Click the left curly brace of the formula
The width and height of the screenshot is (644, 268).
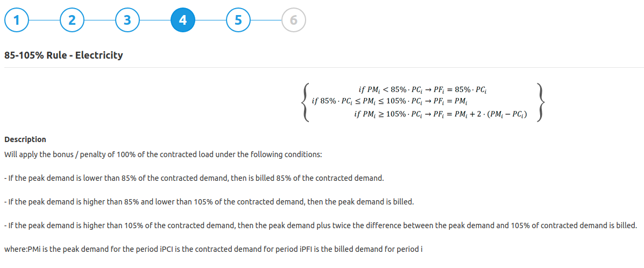(x=305, y=102)
